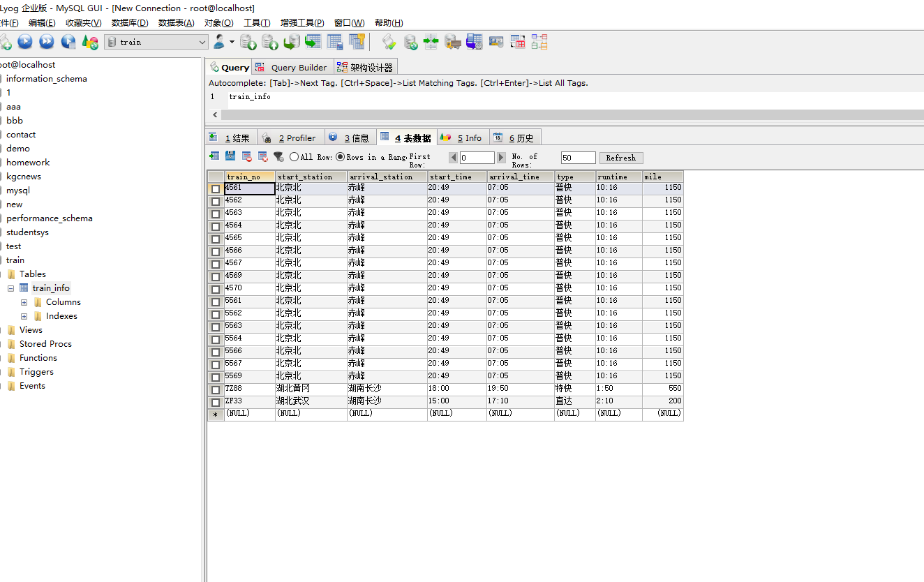Open the 帮助(H) menu

[x=389, y=23]
